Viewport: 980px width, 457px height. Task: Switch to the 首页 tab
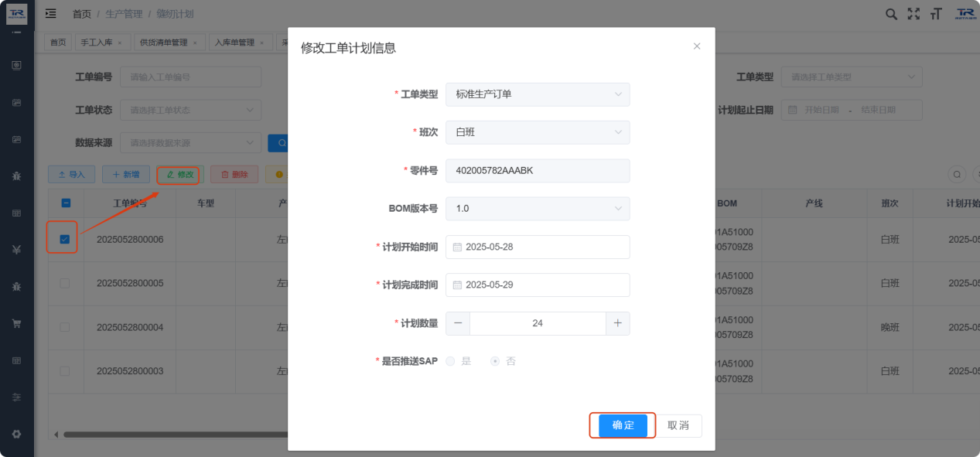[x=58, y=43]
